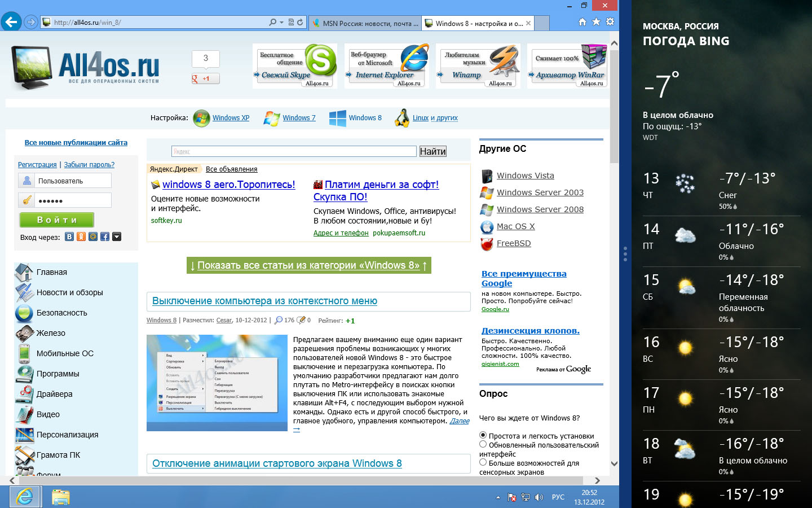The image size is (812, 508).
Task: Click the address bar search magnifier
Action: point(273,23)
